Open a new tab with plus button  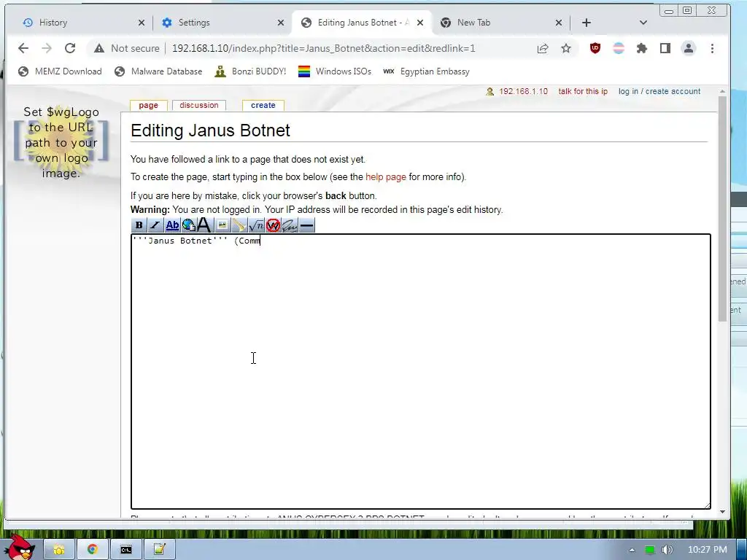pyautogui.click(x=587, y=23)
